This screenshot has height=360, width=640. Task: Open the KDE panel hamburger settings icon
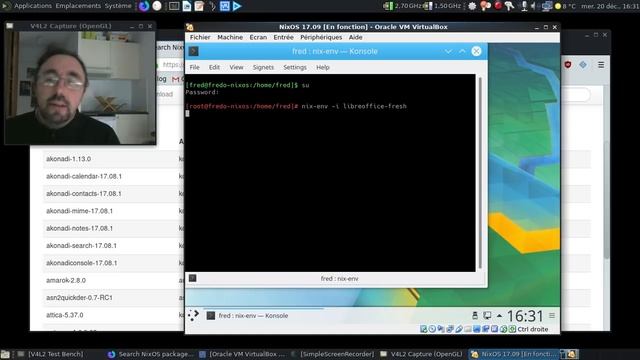click(x=552, y=315)
